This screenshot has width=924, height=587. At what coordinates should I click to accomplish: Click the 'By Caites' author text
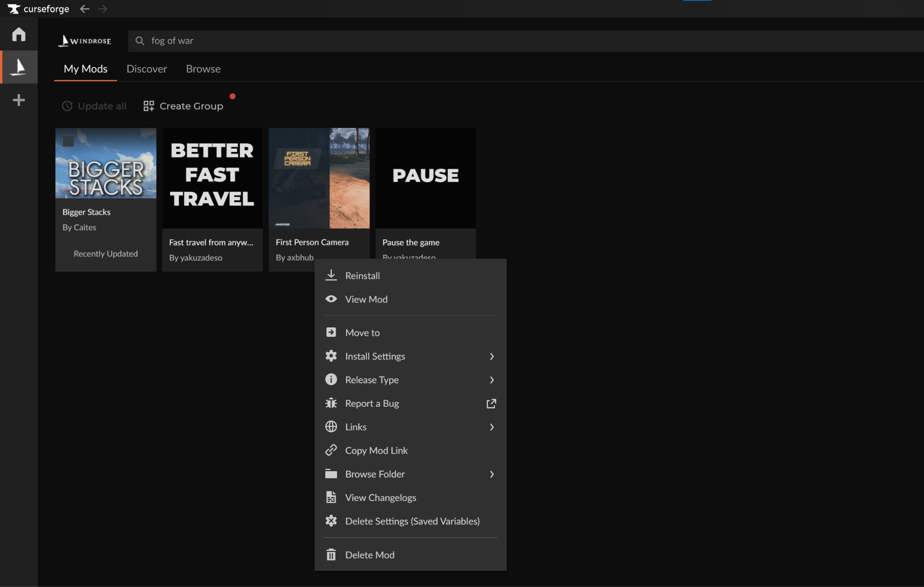79,227
